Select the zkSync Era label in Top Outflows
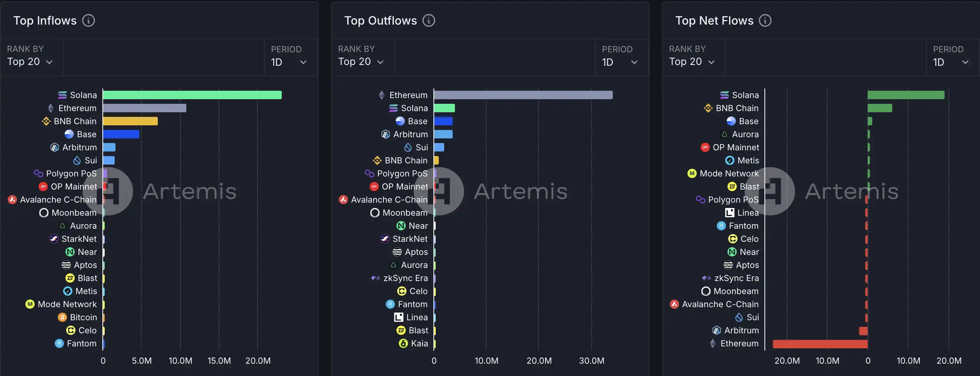The width and height of the screenshot is (980, 376). 405,278
